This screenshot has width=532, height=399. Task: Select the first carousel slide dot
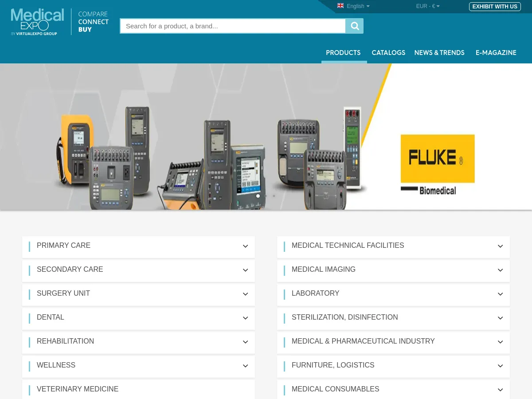258,196
